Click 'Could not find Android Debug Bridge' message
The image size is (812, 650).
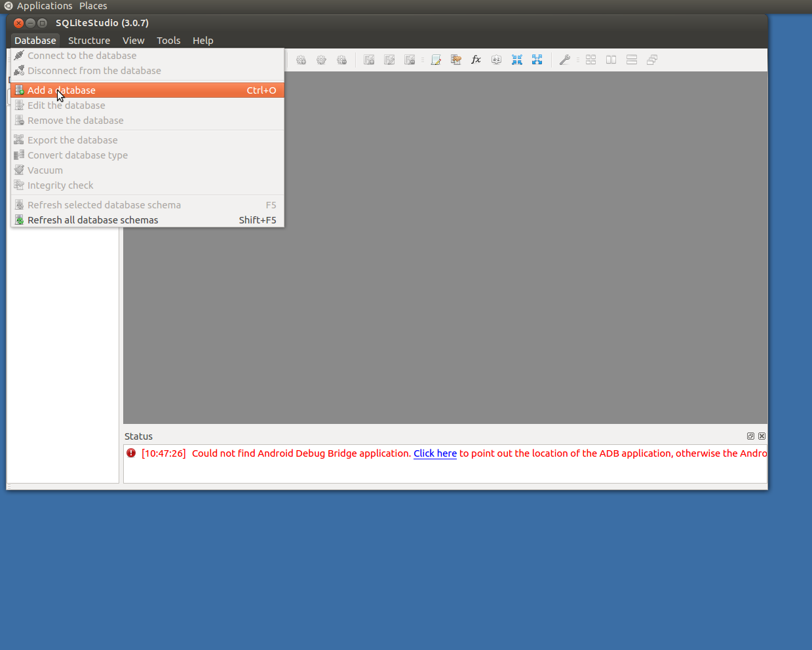point(301,453)
